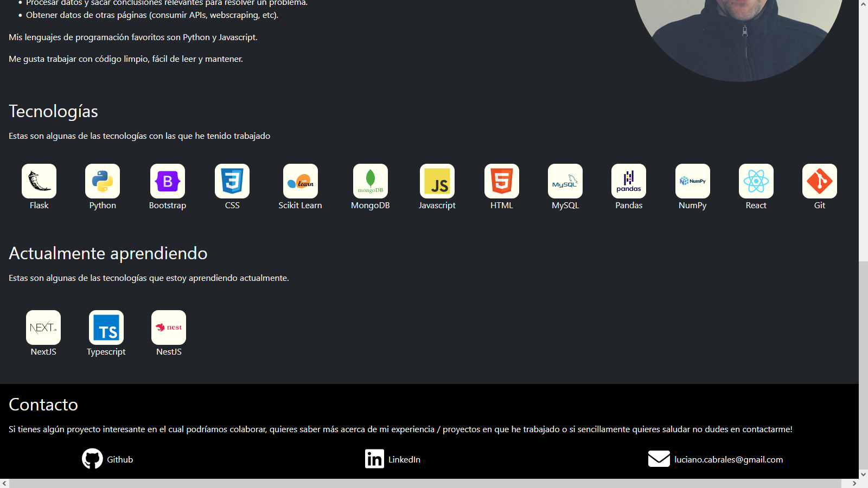Click the Typescript label text

pos(106,352)
